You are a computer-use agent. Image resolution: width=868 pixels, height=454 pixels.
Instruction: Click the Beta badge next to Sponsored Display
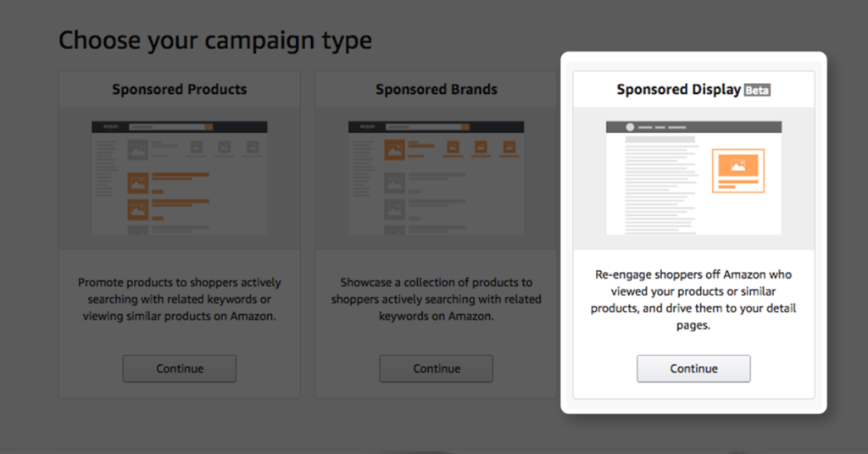point(757,90)
